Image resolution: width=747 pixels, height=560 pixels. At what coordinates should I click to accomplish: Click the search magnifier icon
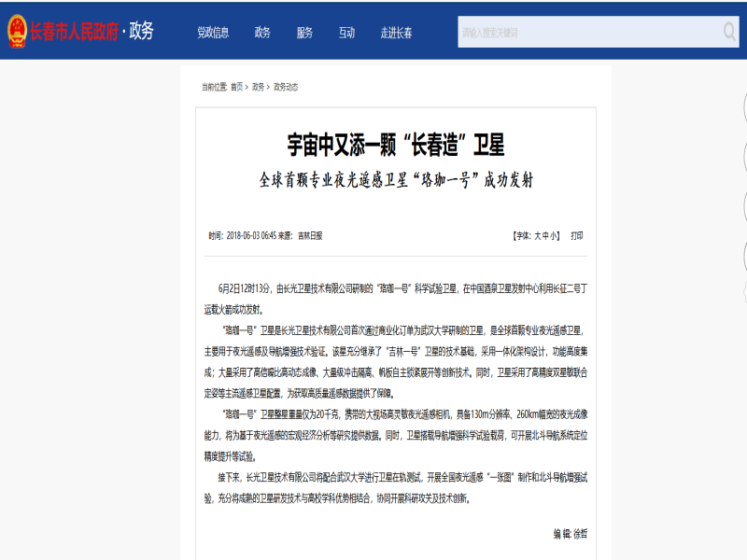click(729, 32)
